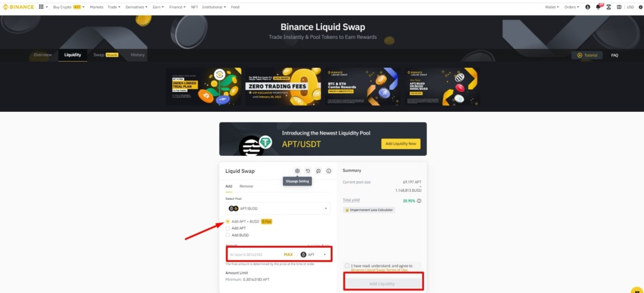
Task: Click the info icon next to Total yield
Action: tap(419, 201)
